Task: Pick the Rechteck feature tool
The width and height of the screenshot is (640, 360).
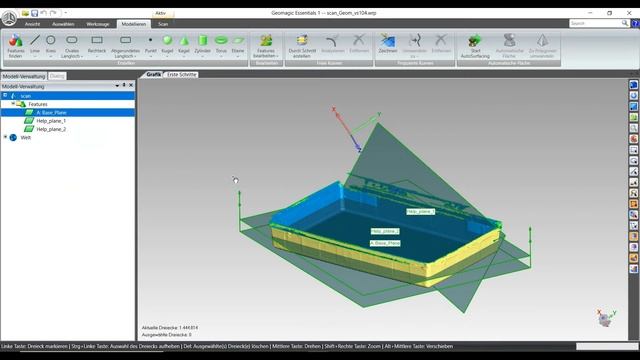Action: point(97,43)
